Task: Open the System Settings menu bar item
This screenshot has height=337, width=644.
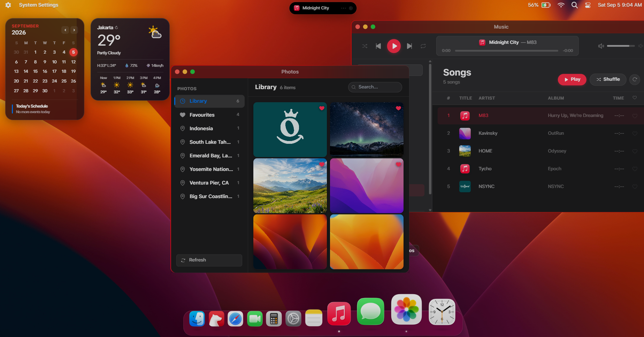Action: [x=39, y=5]
